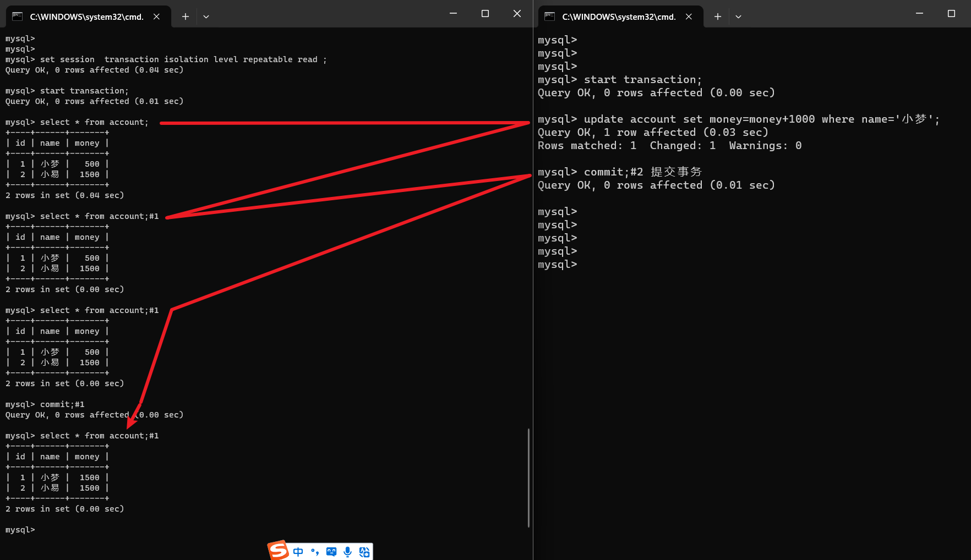This screenshot has height=560, width=971.
Task: Click the Sogou input method logo
Action: coord(279,550)
